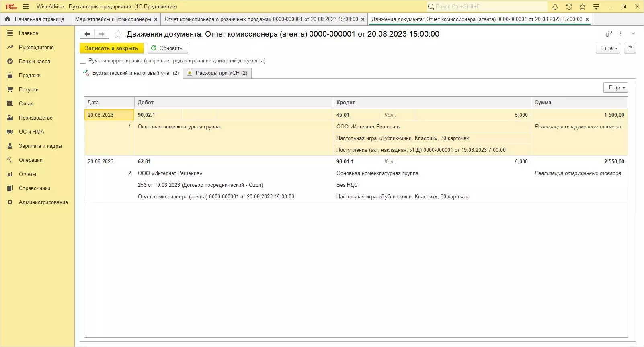Open the Руководителю section icon
The height and width of the screenshot is (347, 644).
click(x=10, y=48)
